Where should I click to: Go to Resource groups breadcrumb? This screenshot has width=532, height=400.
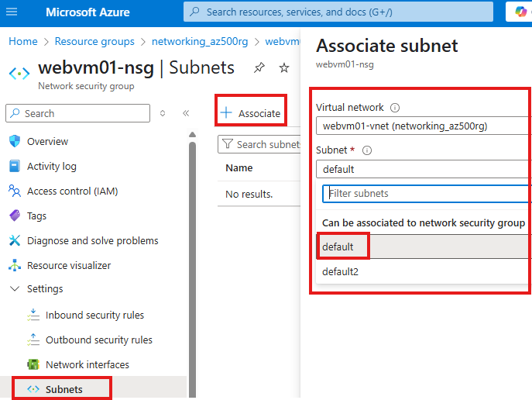(x=94, y=41)
